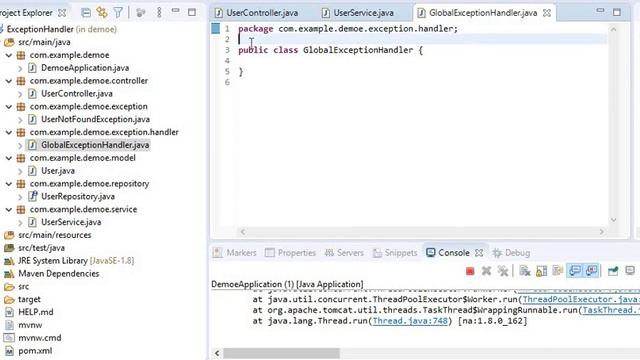This screenshot has height=360, width=640.
Task: Select the src/test/java folder
Action: [x=41, y=248]
